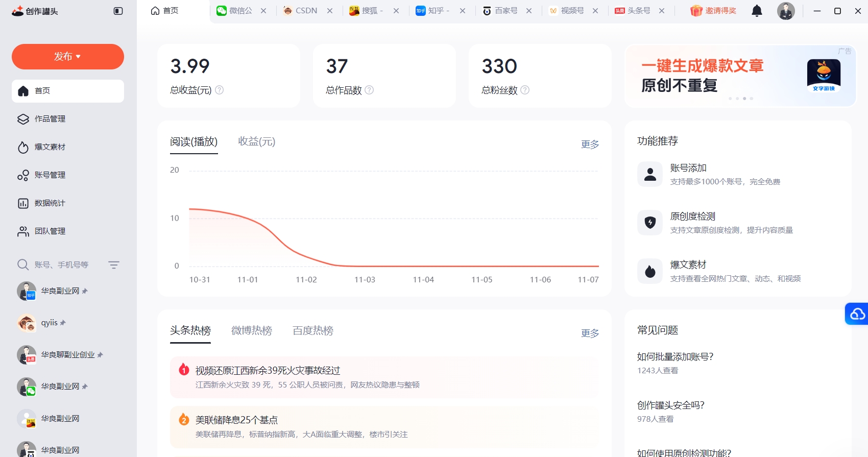Select the 头条热榜 tab
The width and height of the screenshot is (868, 457).
(x=190, y=330)
